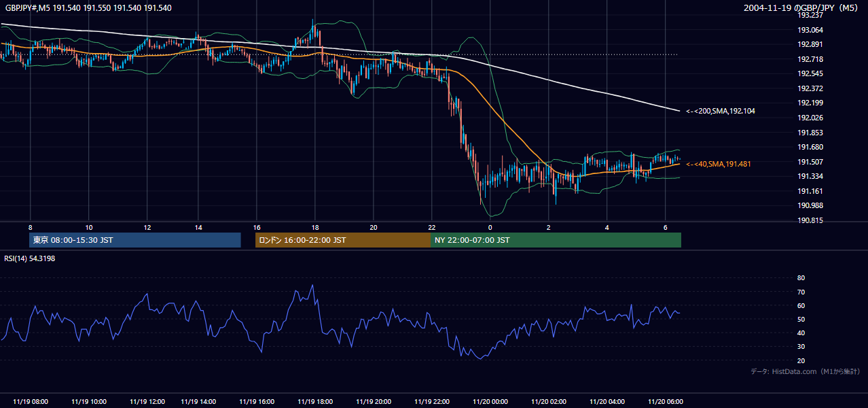Select the ロンドン 16:00-22:00 JST session bar
The height and width of the screenshot is (408, 868).
pos(343,240)
